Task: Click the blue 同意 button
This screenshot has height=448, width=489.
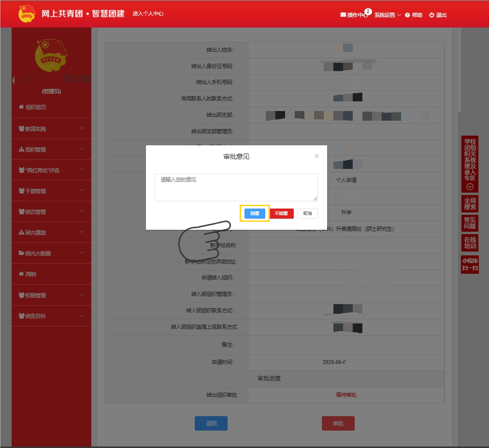Action: coord(255,213)
